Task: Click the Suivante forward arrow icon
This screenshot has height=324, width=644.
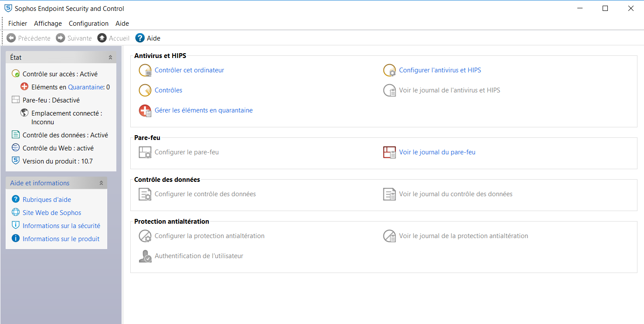Action: 61,38
